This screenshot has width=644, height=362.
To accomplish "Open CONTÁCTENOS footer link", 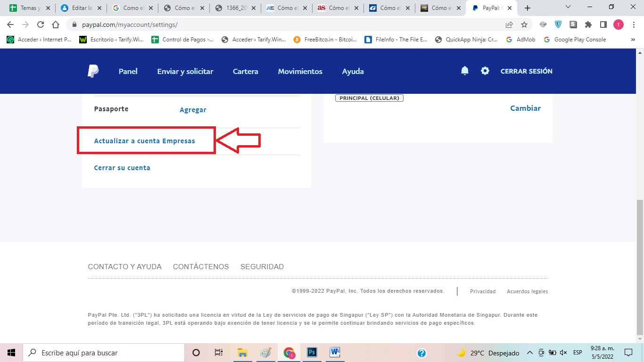I will (201, 266).
